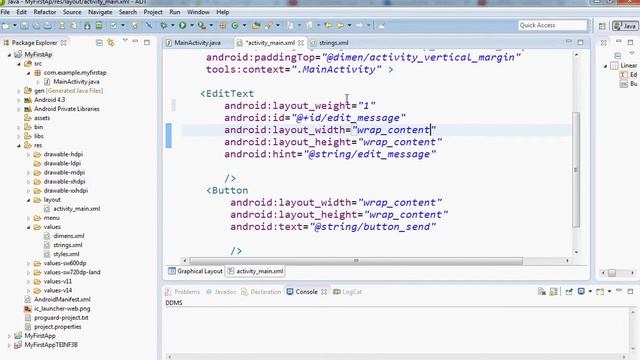The height and width of the screenshot is (360, 640).
Task: Click the editor vertical scrollbar thumb
Action: pos(576,170)
